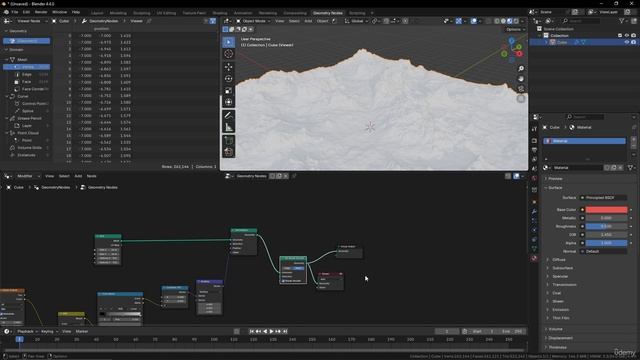640x360 pixels.
Task: Open the Modifiers wrench properties tab
Action: coord(534,211)
